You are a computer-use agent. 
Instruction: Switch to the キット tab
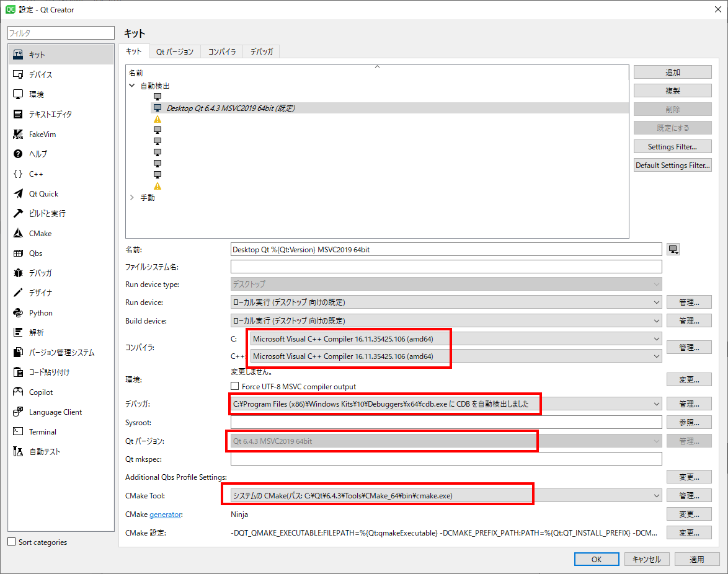pyautogui.click(x=134, y=51)
